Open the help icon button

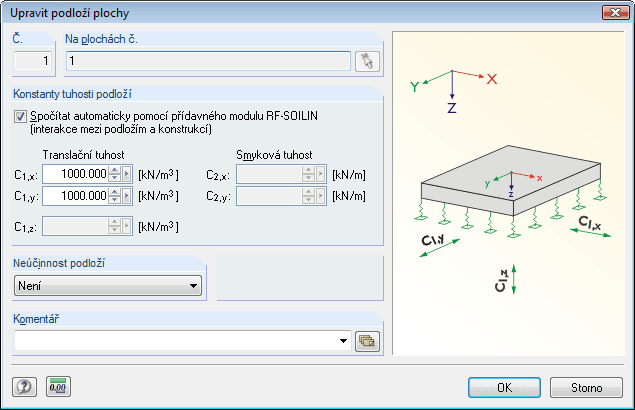24,387
